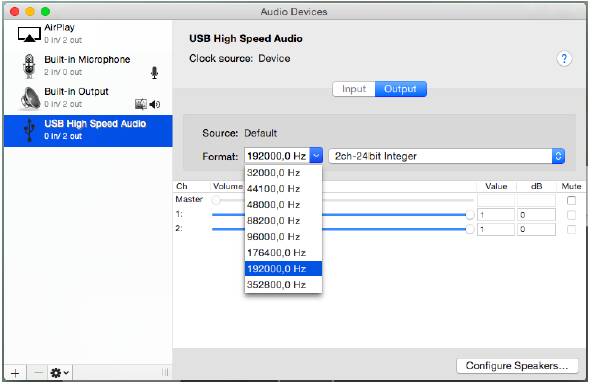Click the AirPlay device icon
Screen dimensions: 593x385
(x=29, y=34)
